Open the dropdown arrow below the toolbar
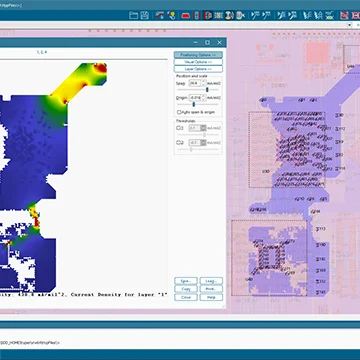Image resolution: width=360 pixels, height=360 pixels. click(x=349, y=25)
